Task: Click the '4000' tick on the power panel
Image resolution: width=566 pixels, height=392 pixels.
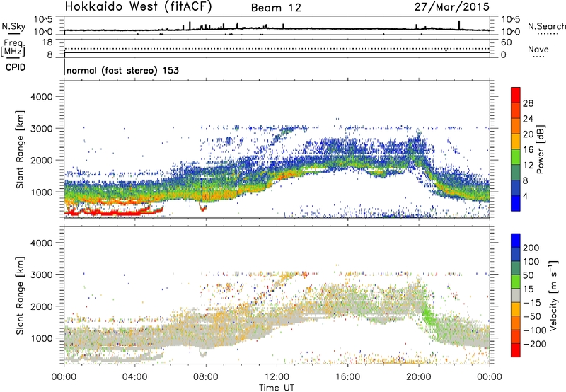Action: (x=42, y=97)
